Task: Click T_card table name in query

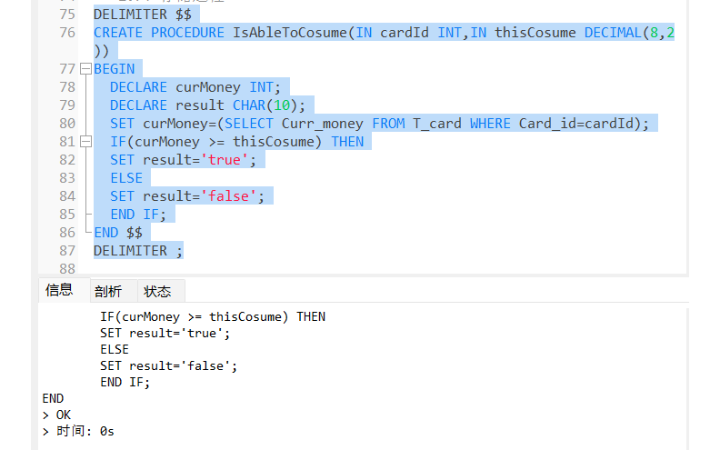Action: coord(437,124)
